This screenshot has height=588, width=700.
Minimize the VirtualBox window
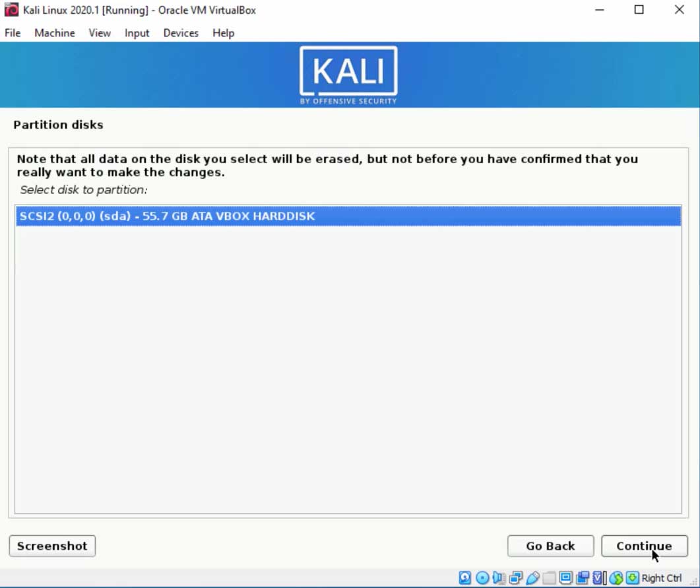600,10
